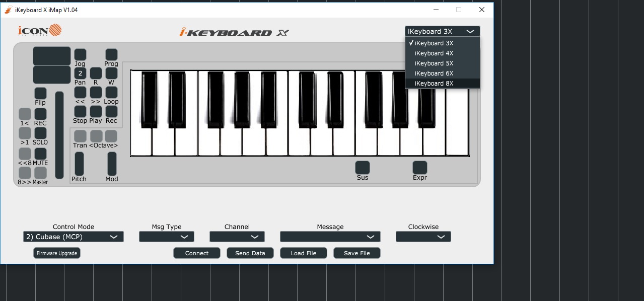This screenshot has height=301, width=644.
Task: Open the Channel dropdown
Action: 237,237
